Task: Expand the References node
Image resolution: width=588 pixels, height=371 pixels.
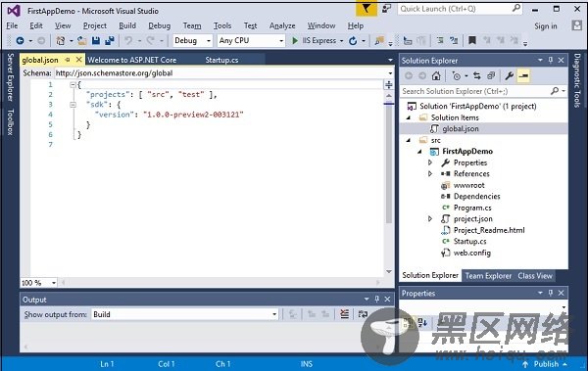Action: coord(430,174)
